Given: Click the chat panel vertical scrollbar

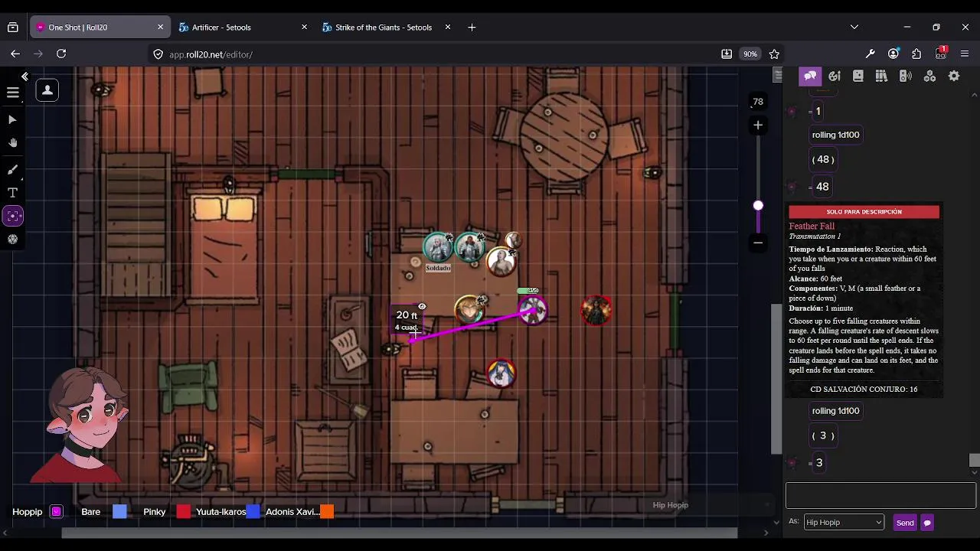Looking at the screenshot, I should 974,460.
